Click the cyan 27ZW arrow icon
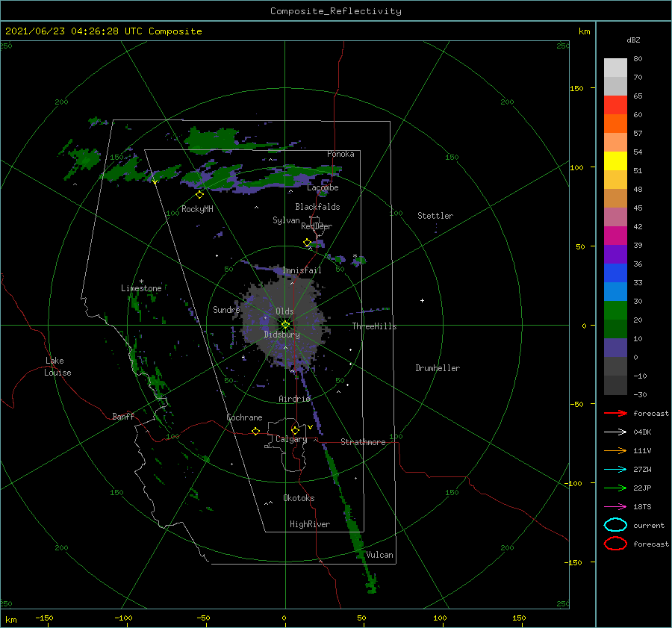Image resolution: width=672 pixels, height=628 pixels. point(615,470)
